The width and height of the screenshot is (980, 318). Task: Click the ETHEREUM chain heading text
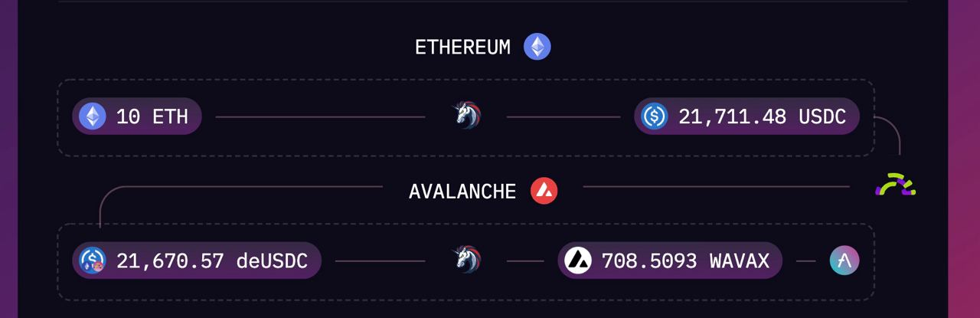pyautogui.click(x=462, y=48)
